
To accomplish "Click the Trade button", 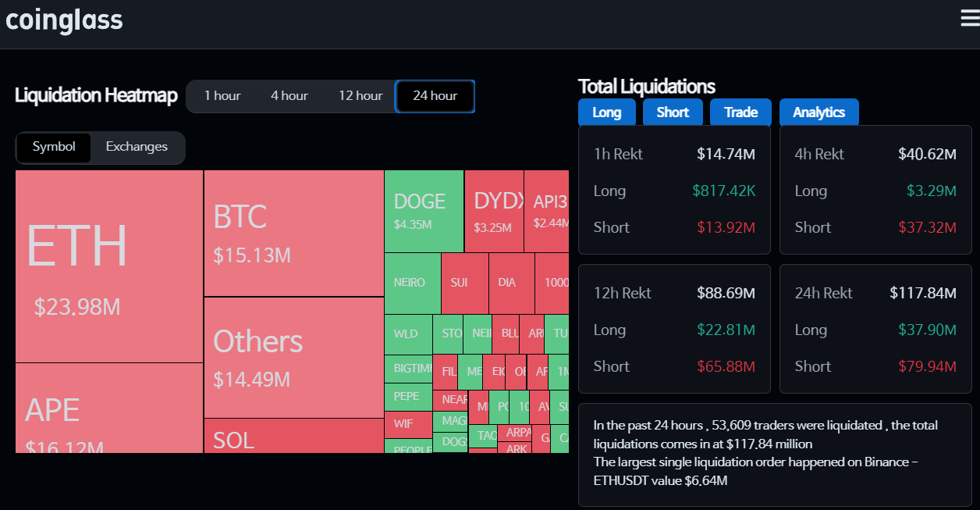I will [x=740, y=112].
